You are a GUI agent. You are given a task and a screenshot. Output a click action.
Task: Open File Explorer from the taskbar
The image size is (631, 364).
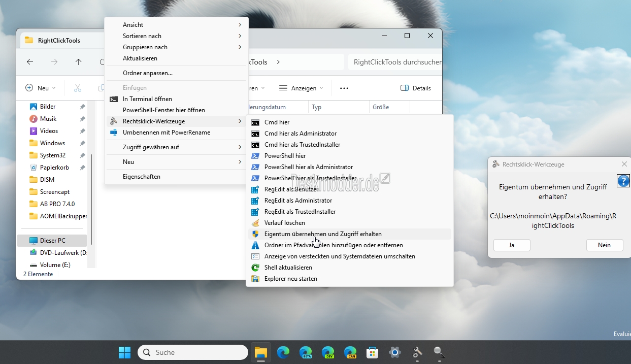[x=261, y=352]
